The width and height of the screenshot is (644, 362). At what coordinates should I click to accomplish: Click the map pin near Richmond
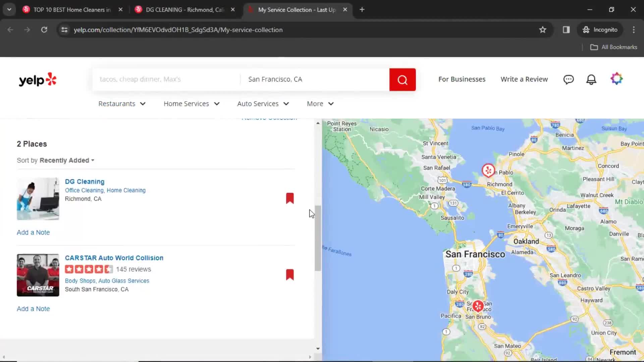pyautogui.click(x=488, y=170)
